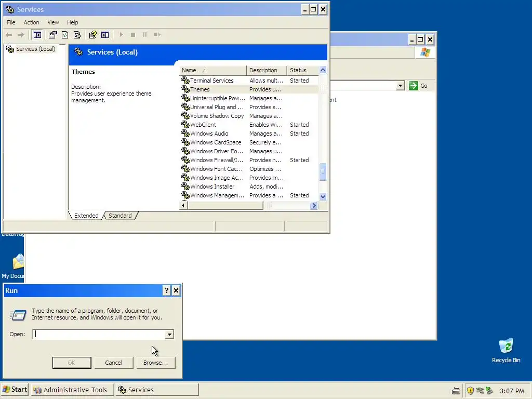Open Properties via toolbar icon

[x=52, y=35]
